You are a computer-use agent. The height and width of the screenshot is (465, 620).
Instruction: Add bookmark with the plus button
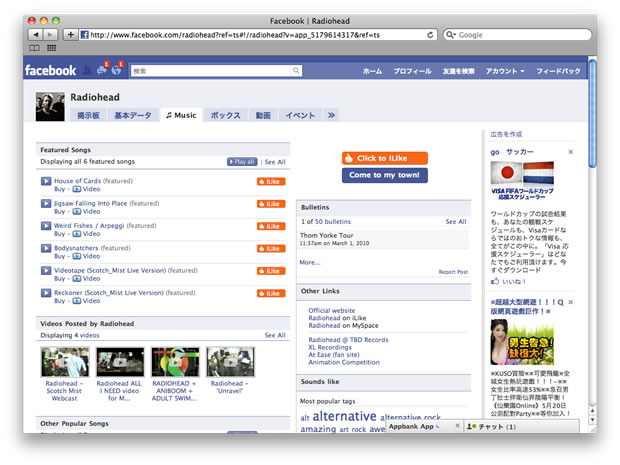70,35
